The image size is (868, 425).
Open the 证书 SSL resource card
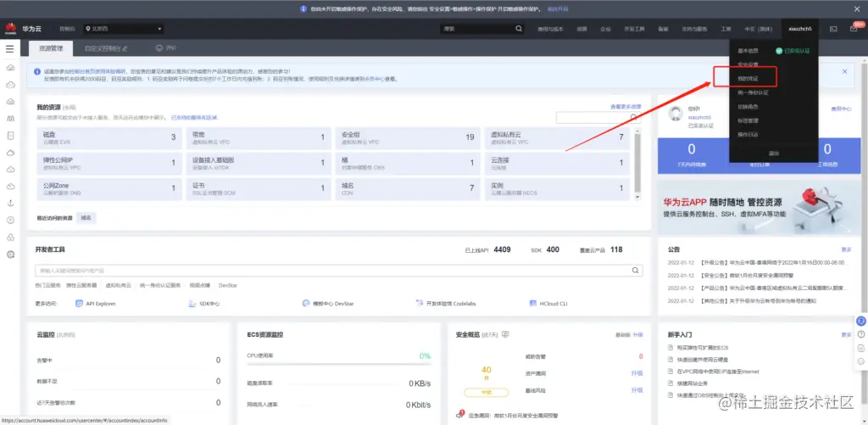click(x=258, y=188)
